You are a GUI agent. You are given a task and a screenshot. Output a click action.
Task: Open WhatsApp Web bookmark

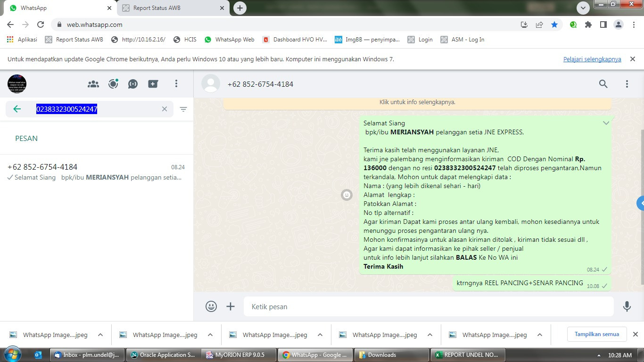[x=230, y=40]
